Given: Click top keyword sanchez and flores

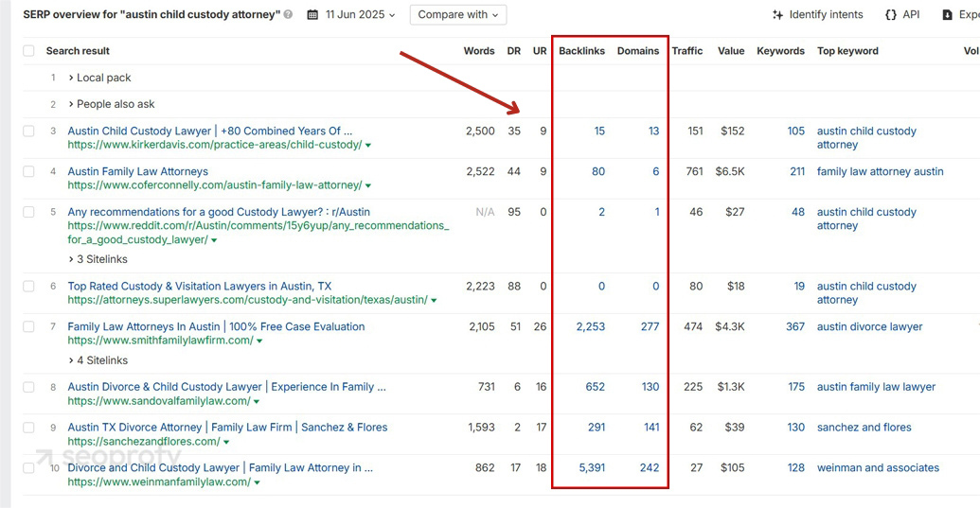Looking at the screenshot, I should pos(864,428).
